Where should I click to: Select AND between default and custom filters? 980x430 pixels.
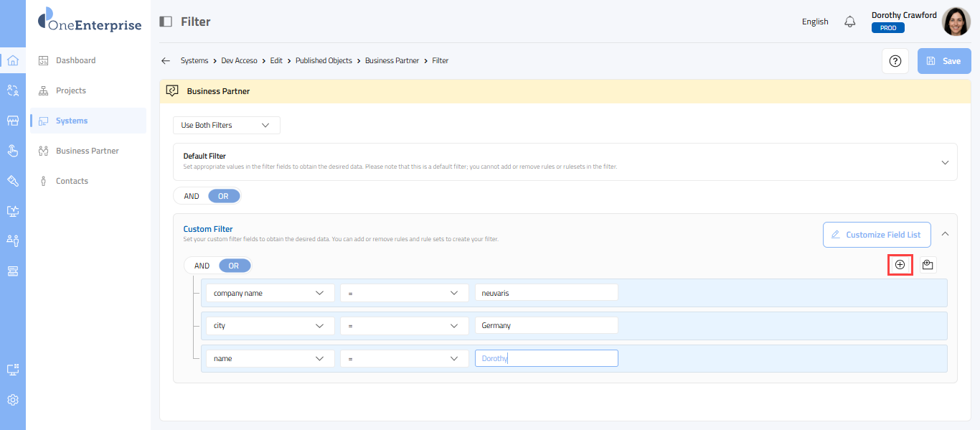192,196
